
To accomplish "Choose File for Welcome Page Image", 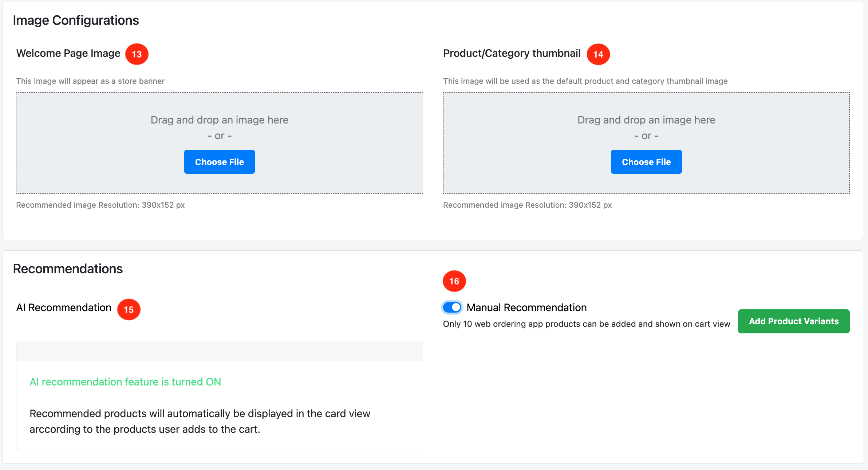I will (219, 162).
